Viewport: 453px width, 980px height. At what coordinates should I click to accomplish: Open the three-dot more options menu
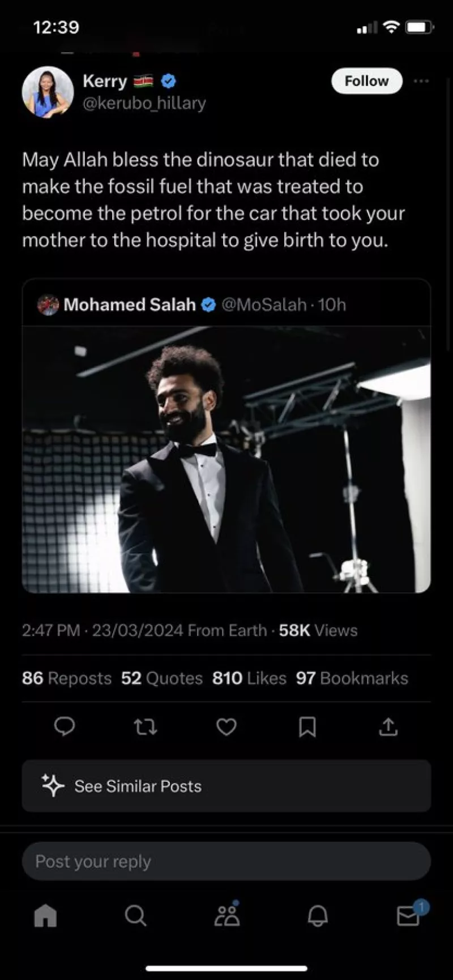[421, 81]
